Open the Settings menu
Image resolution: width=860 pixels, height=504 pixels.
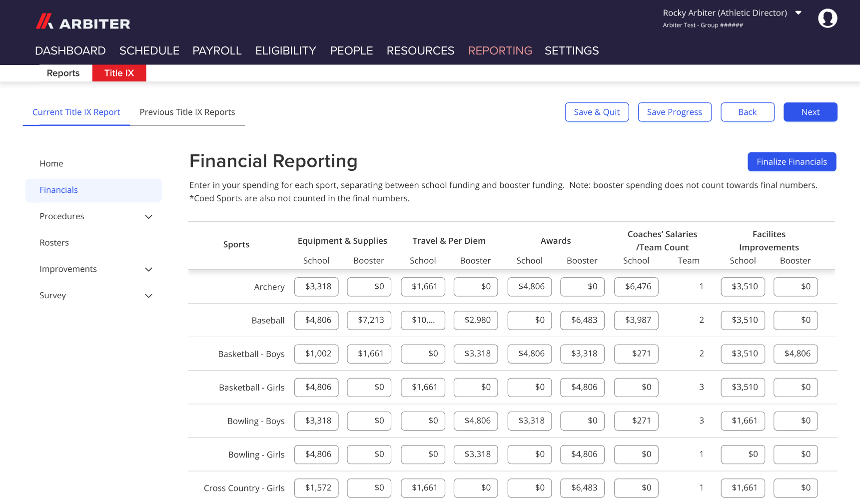pyautogui.click(x=572, y=50)
